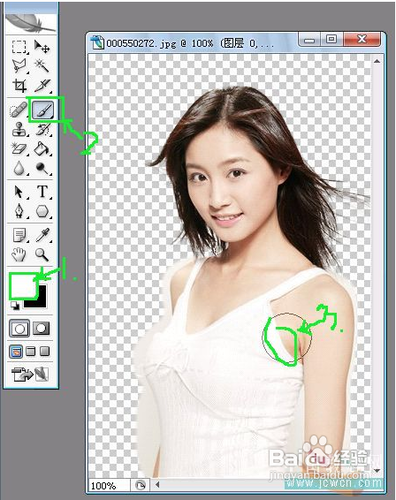396x500 pixels.
Task: Select the Paint Bucket tool
Action: (42, 148)
